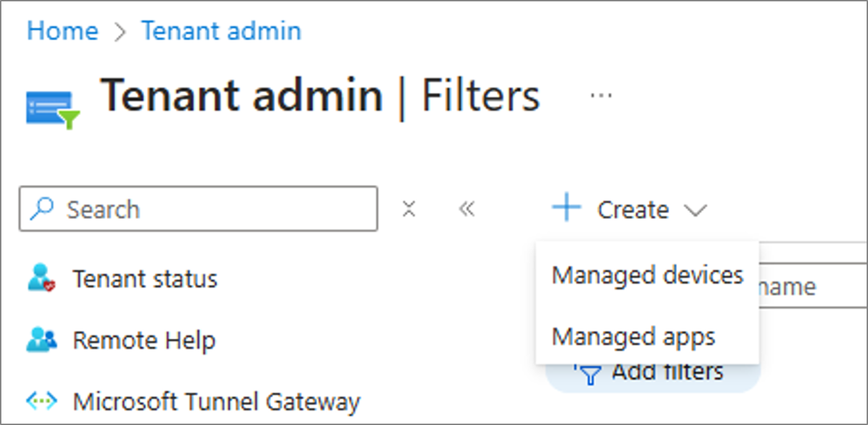The width and height of the screenshot is (868, 425).
Task: Focus the sidebar Search input field
Action: (198, 209)
